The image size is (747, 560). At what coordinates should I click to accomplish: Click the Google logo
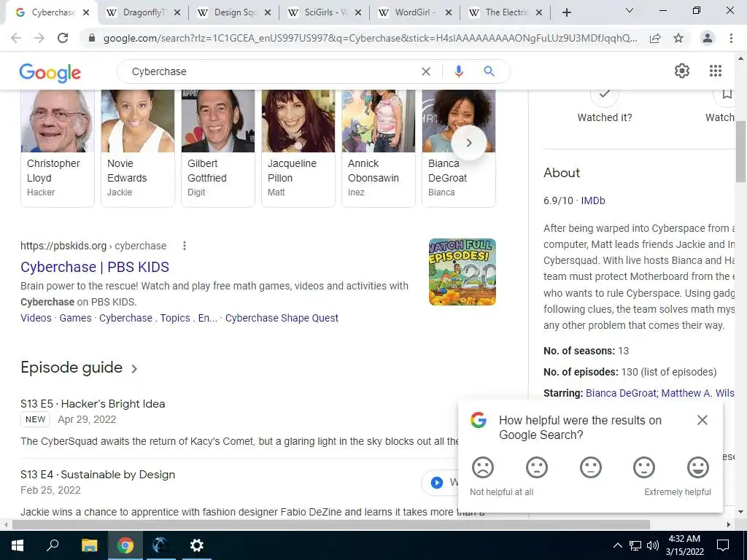click(x=50, y=72)
